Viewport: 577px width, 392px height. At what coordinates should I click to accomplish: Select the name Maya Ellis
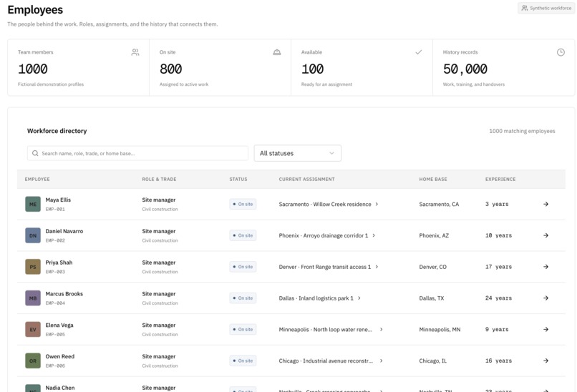(x=58, y=200)
